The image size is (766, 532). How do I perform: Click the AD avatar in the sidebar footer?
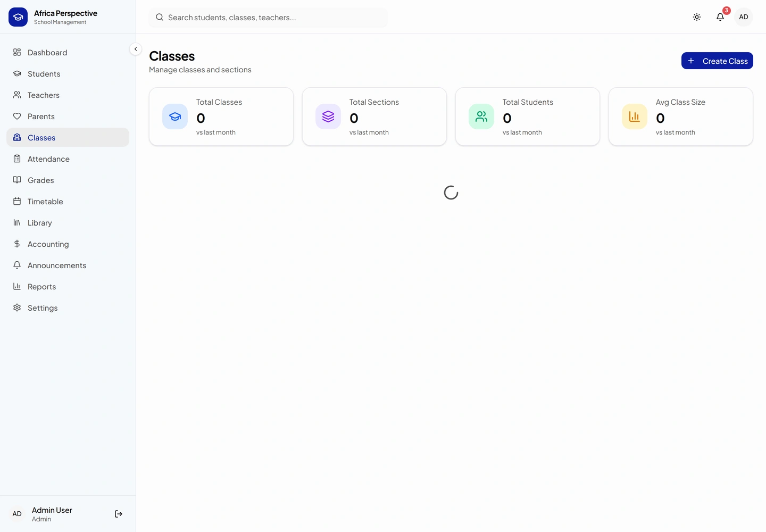[17, 514]
